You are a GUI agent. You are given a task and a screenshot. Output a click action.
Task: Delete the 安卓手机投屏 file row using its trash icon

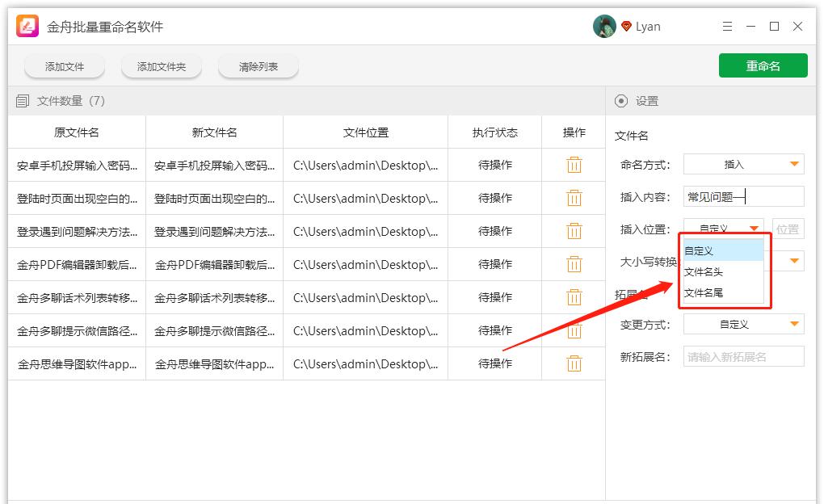pyautogui.click(x=574, y=165)
